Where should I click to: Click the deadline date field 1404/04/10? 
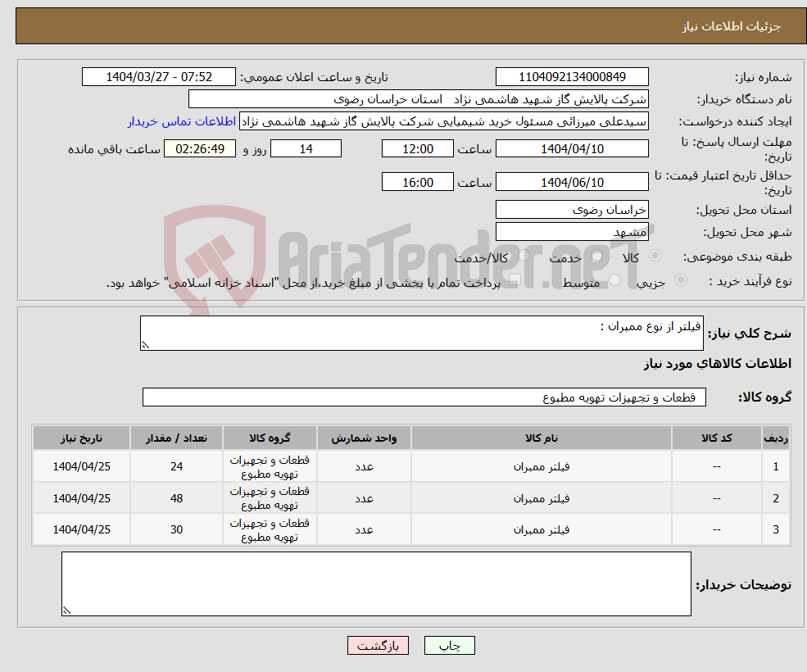(x=572, y=148)
